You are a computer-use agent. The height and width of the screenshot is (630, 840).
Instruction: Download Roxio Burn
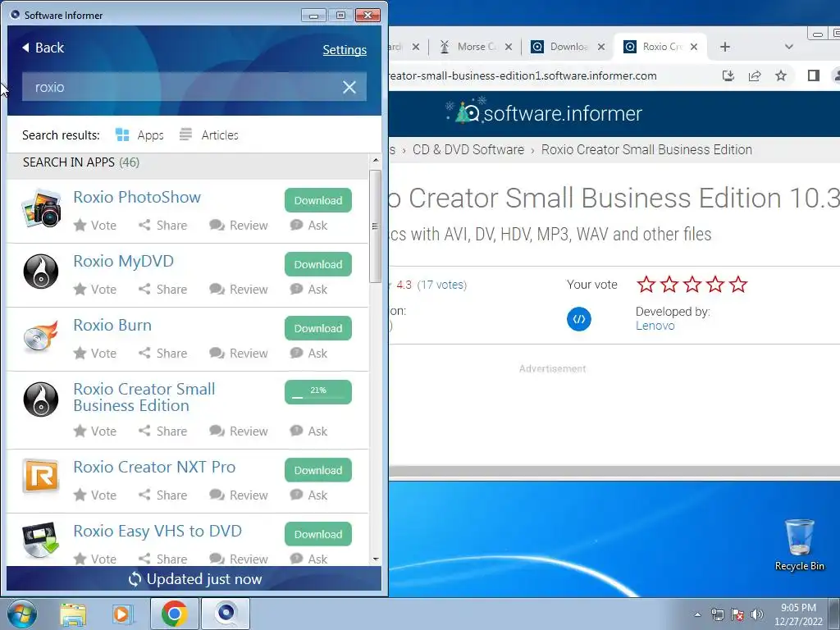318,328
